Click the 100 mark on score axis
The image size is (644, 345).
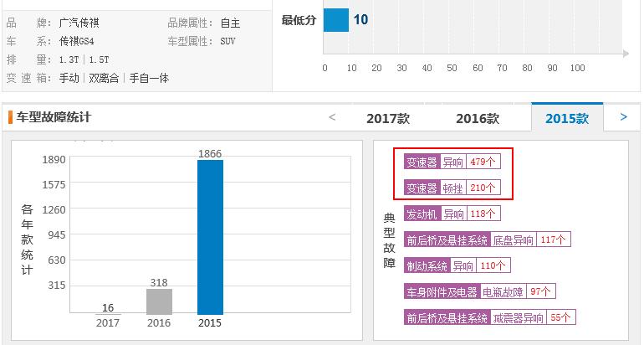click(x=577, y=68)
